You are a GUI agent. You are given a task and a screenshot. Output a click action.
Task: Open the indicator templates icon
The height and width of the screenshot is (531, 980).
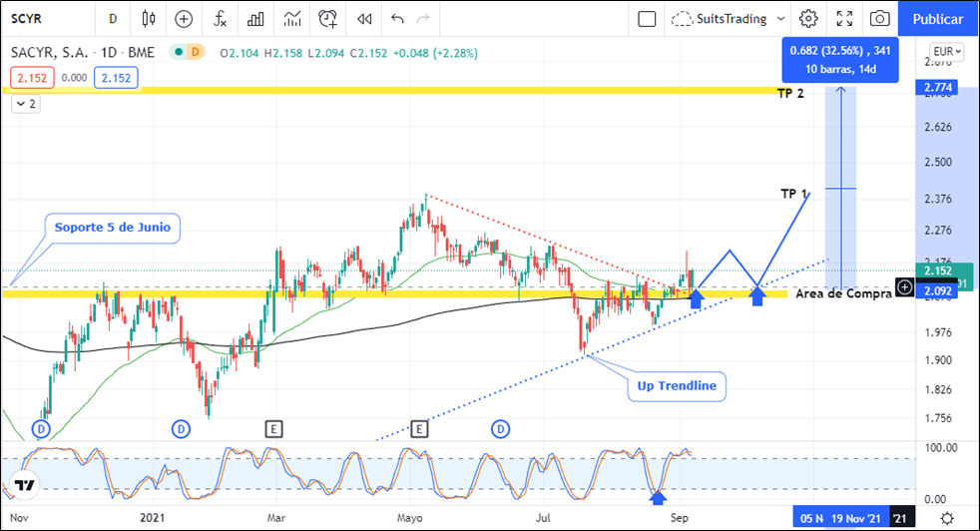click(x=292, y=18)
